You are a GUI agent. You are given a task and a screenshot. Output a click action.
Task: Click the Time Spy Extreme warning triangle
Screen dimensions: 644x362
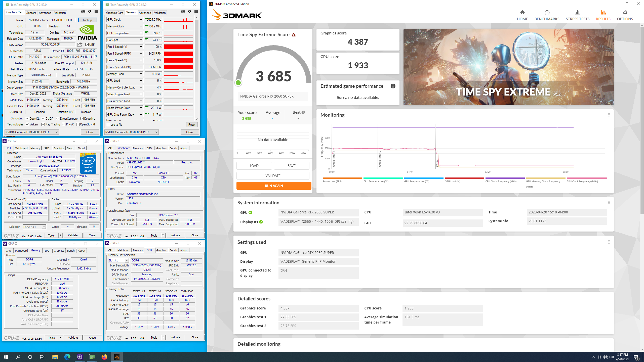[x=294, y=35]
